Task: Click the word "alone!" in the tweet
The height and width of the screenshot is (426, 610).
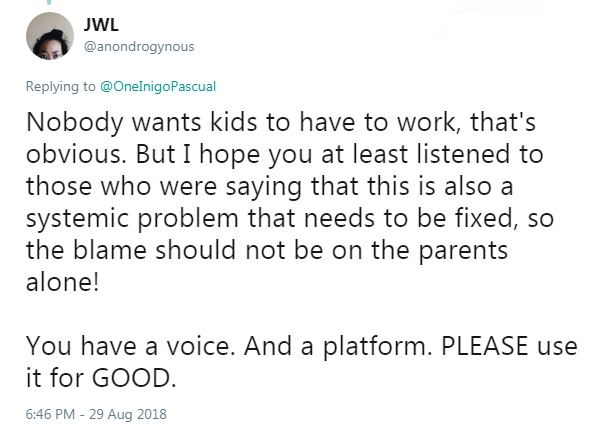Action: [x=62, y=282]
